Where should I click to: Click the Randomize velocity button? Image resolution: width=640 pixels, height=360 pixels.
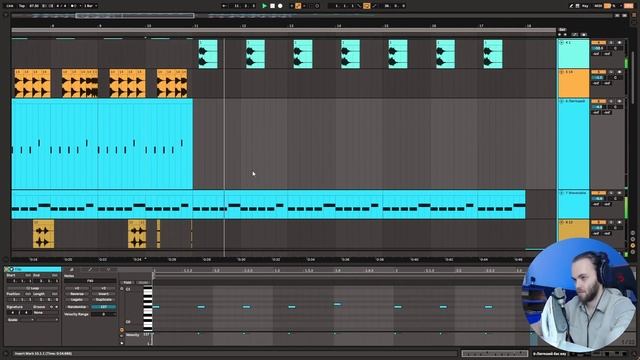tap(77, 307)
